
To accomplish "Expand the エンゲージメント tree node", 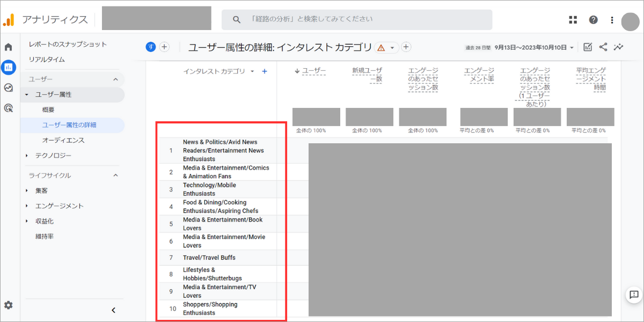I will pyautogui.click(x=27, y=206).
